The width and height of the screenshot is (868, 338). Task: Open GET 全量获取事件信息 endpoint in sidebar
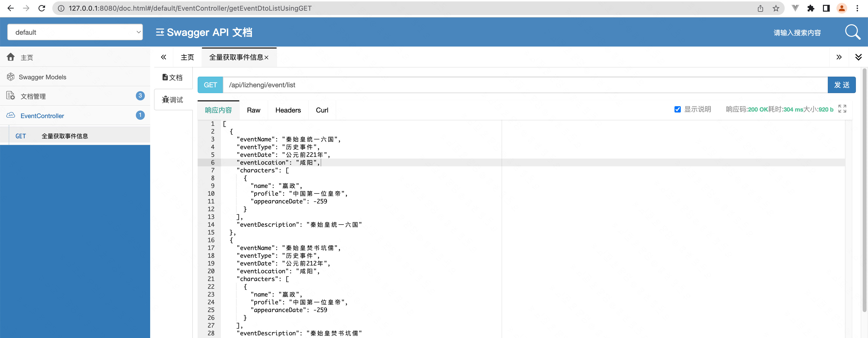[x=75, y=136]
